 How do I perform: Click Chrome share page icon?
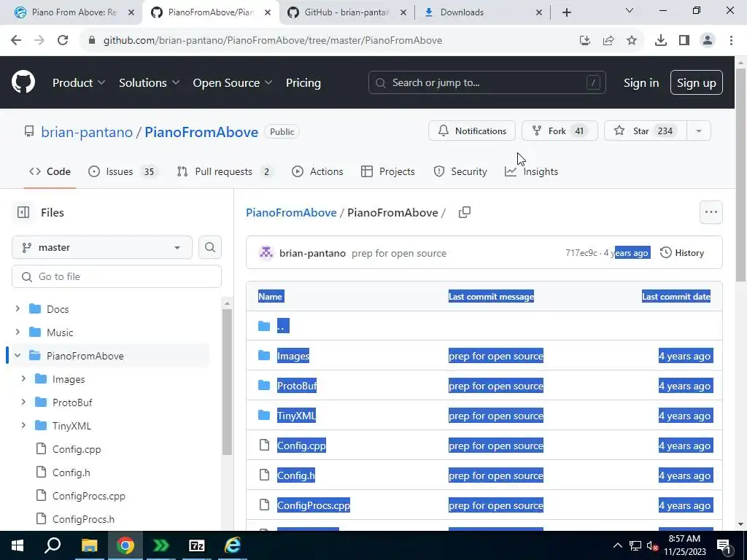click(608, 41)
